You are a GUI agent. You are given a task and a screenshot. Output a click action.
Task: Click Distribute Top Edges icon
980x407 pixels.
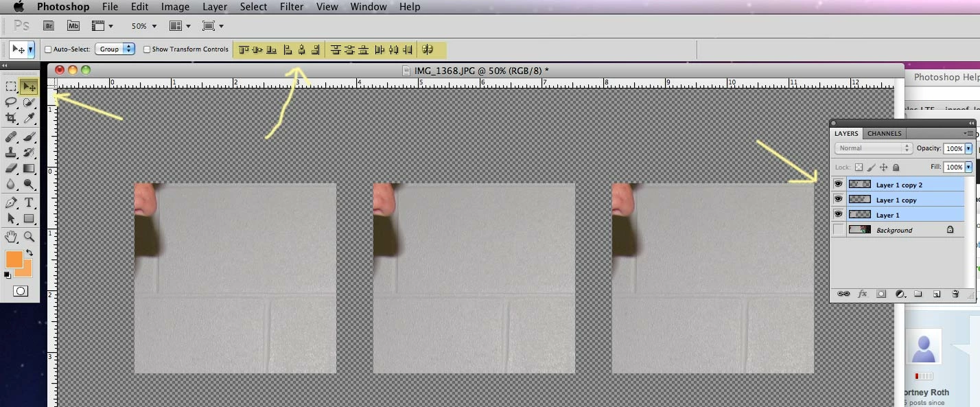(x=336, y=49)
